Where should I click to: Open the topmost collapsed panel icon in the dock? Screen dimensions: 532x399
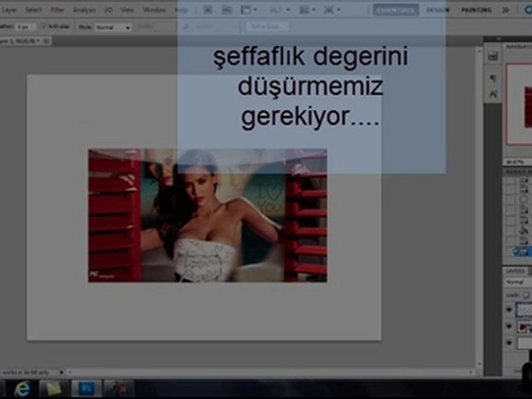click(x=493, y=56)
